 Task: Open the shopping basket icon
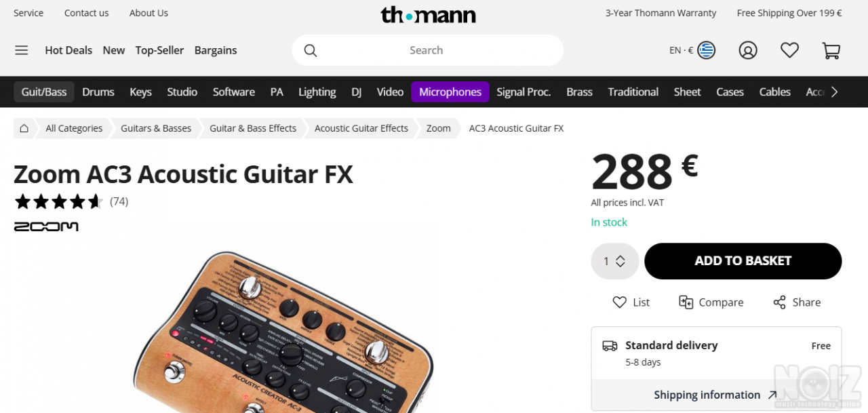[x=831, y=50]
